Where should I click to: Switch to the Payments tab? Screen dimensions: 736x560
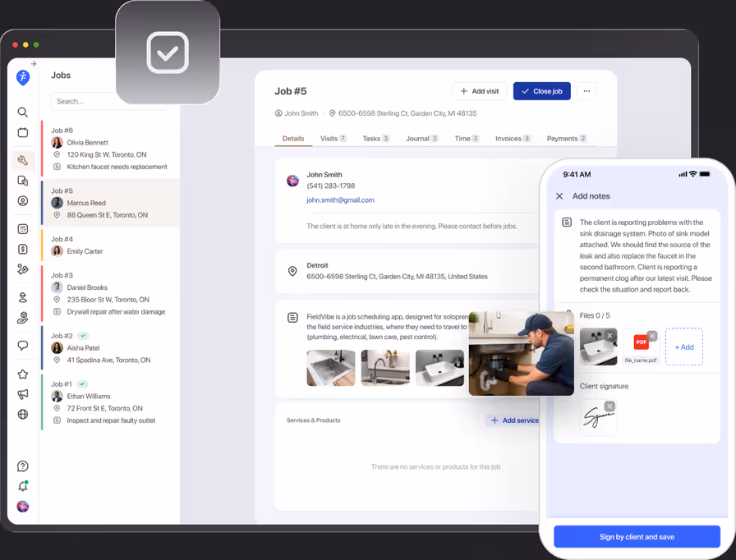pos(566,139)
